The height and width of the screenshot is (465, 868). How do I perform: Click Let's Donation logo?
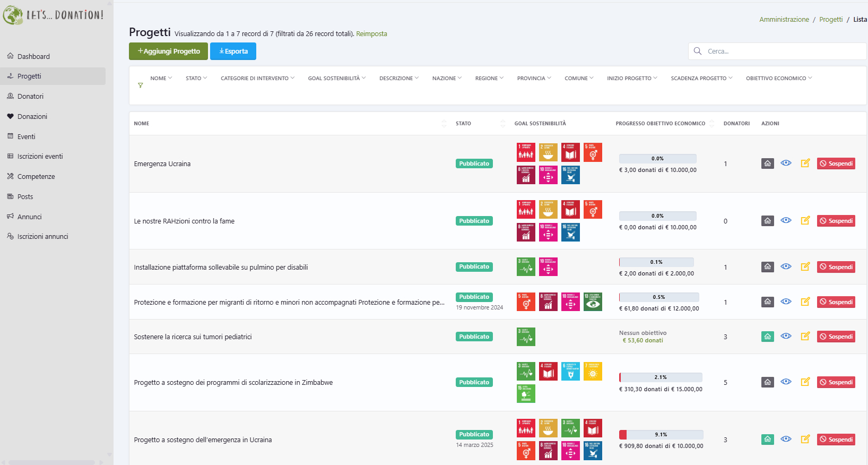pyautogui.click(x=53, y=15)
